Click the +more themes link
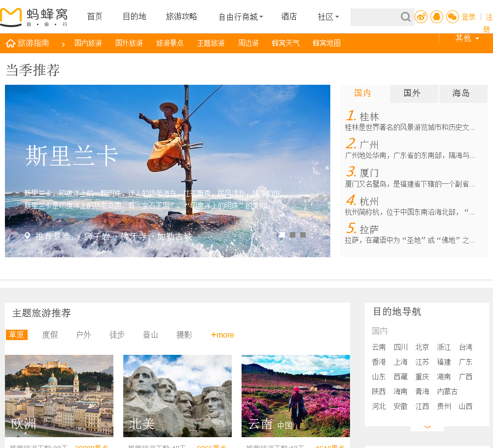The image size is (493, 448). coord(222,335)
